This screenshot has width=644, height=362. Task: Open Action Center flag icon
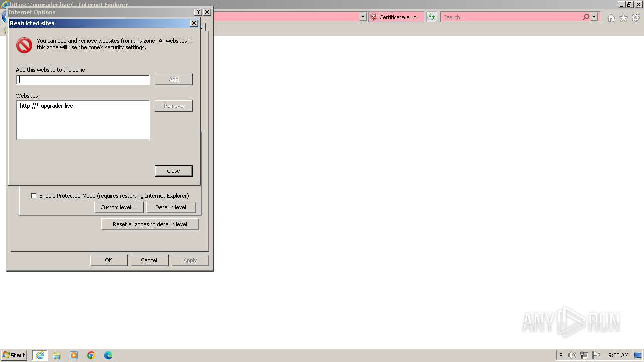[x=596, y=355]
